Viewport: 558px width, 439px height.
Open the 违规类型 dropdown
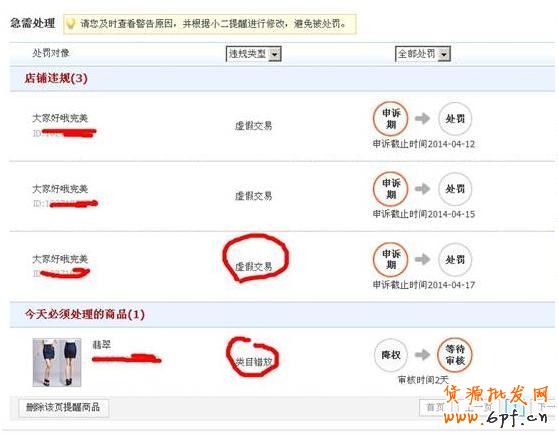click(253, 54)
